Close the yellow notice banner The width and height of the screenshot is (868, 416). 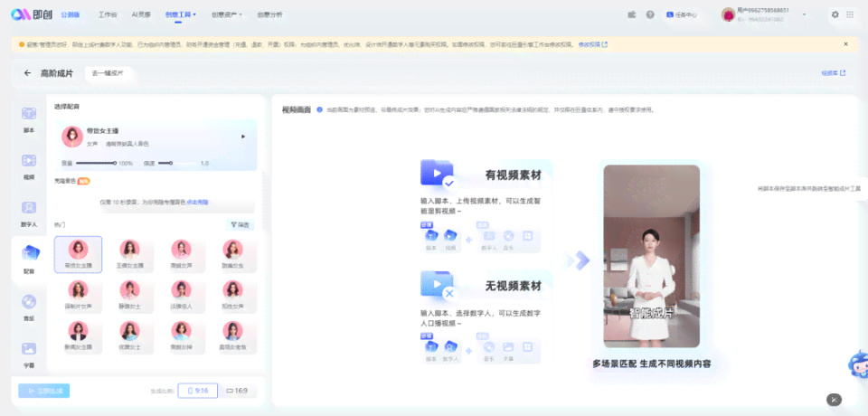[x=845, y=43]
